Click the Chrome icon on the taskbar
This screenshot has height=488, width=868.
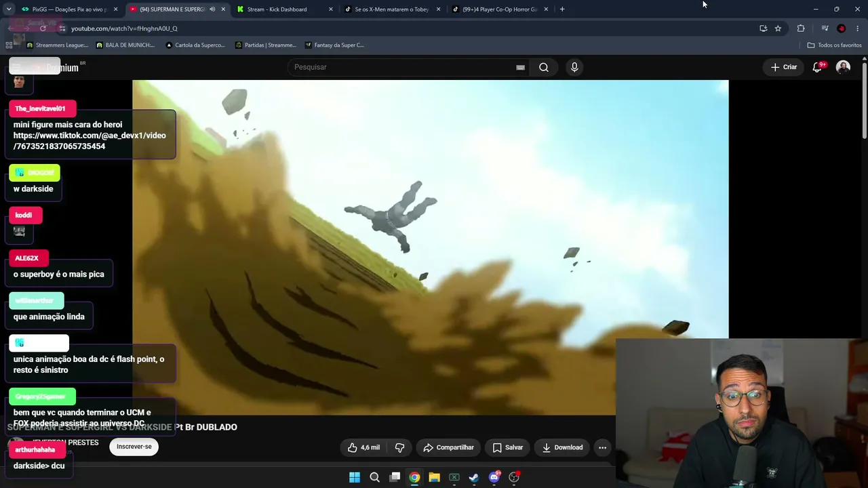click(x=414, y=477)
